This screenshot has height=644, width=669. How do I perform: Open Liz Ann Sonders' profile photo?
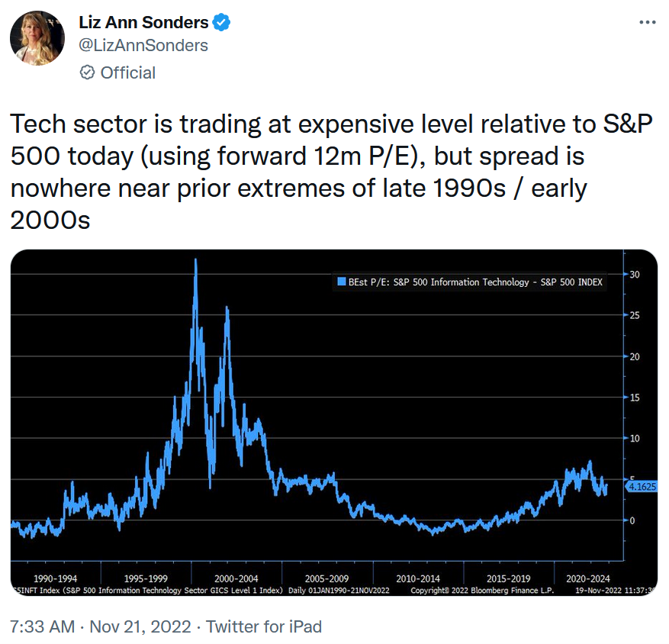[x=36, y=37]
